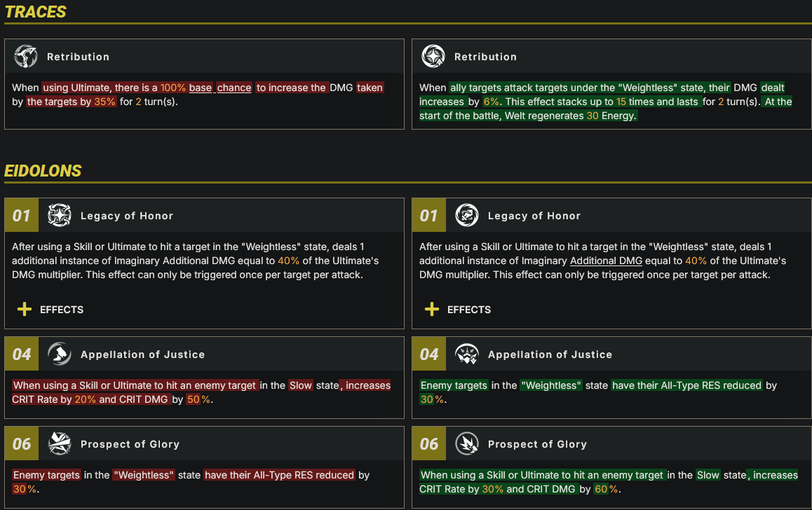This screenshot has width=812, height=510.
Task: Click the left 'Legacy of Honor' title
Action: pyautogui.click(x=127, y=216)
